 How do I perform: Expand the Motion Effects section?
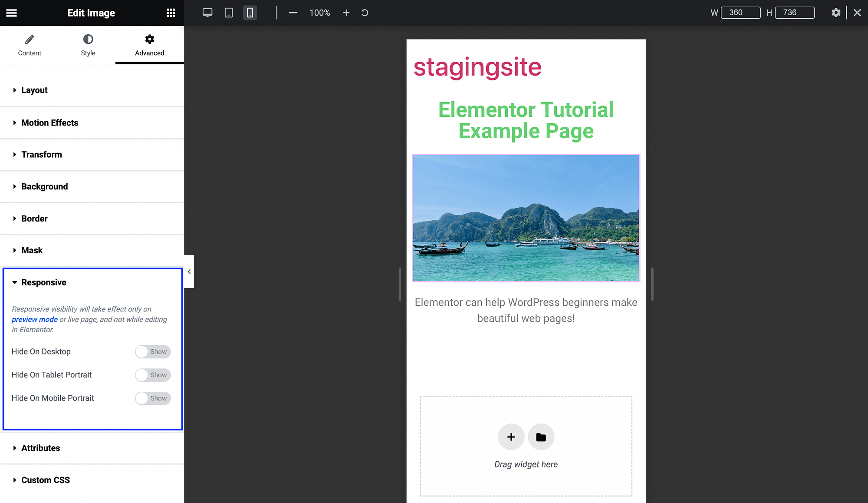(x=49, y=122)
